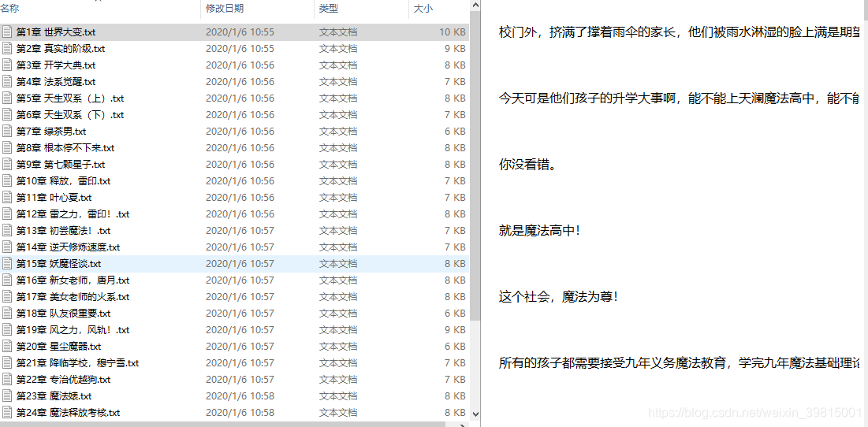This screenshot has height=427, width=868.
Task: Select file name 第10章 释放，雷印.txt
Action: [63, 181]
